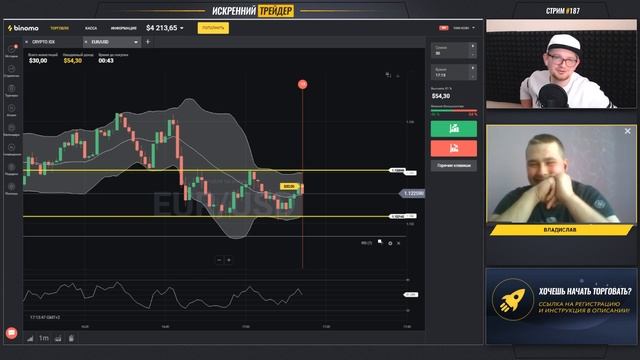The image size is (640, 360).
Task: Open the Торговля tab in top navigation
Action: pyautogui.click(x=60, y=28)
